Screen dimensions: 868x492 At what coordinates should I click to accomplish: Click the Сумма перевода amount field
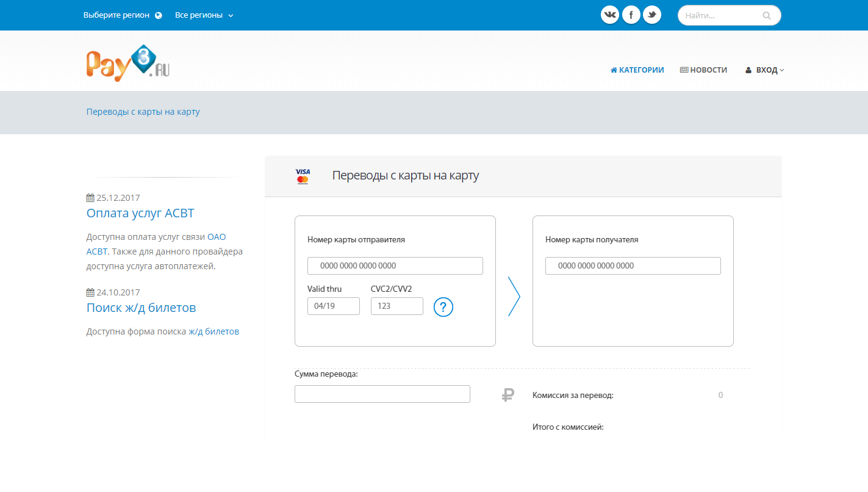point(382,394)
